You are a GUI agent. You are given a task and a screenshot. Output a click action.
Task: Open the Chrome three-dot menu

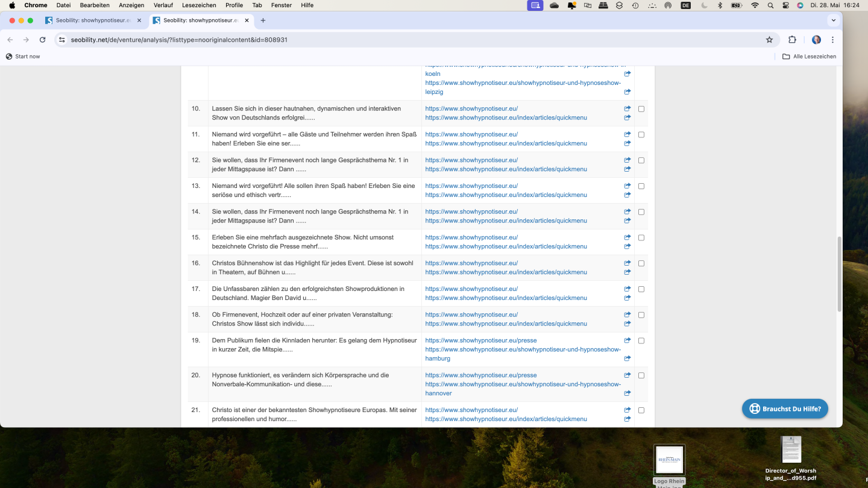(x=832, y=40)
